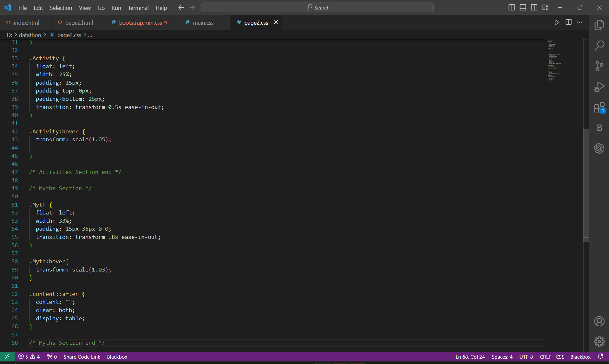This screenshot has height=364, width=609.
Task: Switch to the main.css tab
Action: coord(203,22)
